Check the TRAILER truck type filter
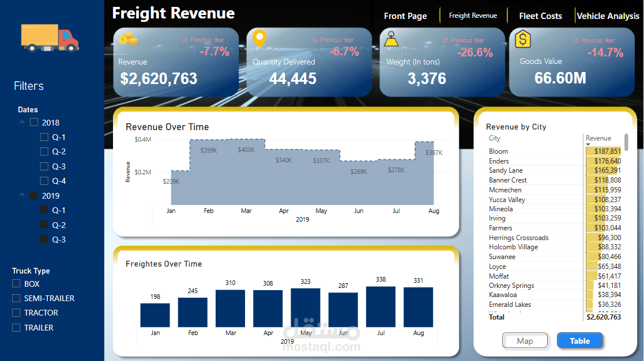This screenshot has height=361, width=644. pyautogui.click(x=16, y=328)
